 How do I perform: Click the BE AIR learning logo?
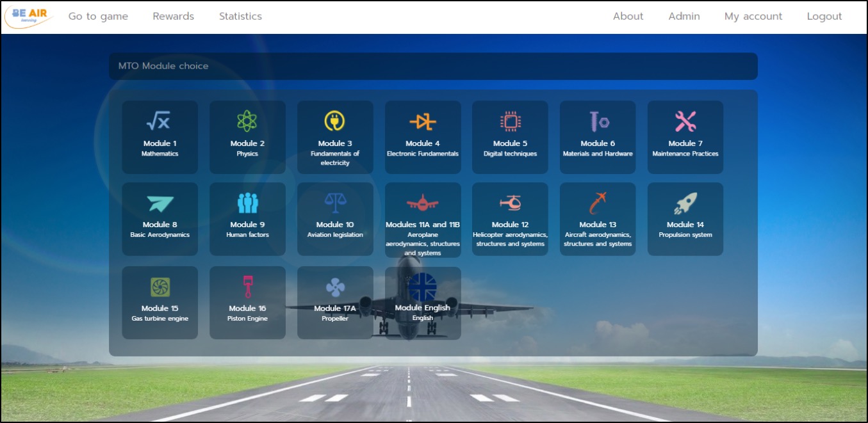29,17
